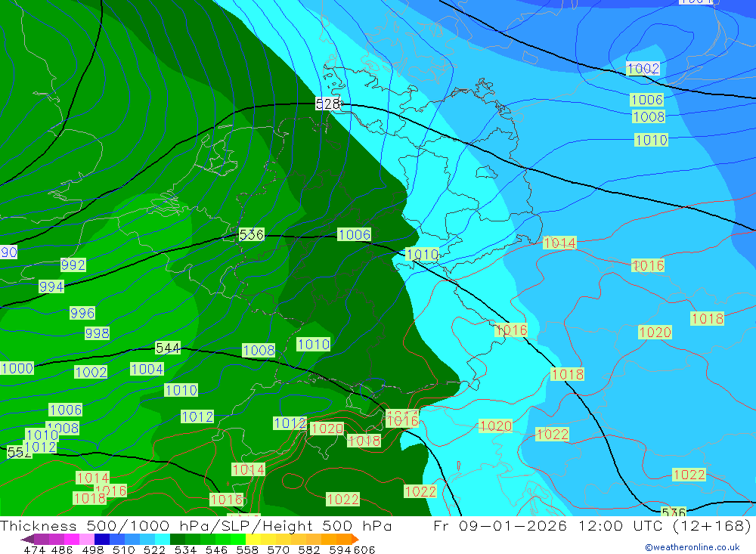Viewport: 756px width, 554px height.
Task: Click the 1000 pressure label
Action: pos(17,368)
